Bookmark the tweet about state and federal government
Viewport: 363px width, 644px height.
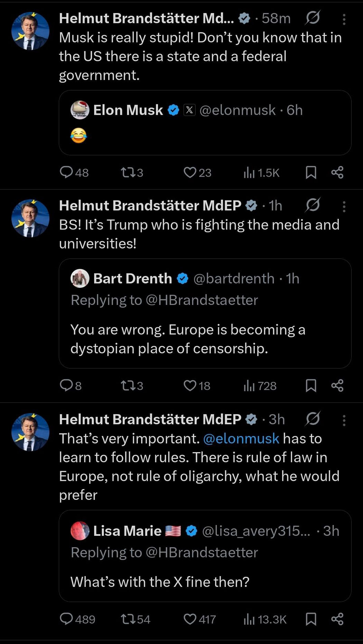coord(311,172)
